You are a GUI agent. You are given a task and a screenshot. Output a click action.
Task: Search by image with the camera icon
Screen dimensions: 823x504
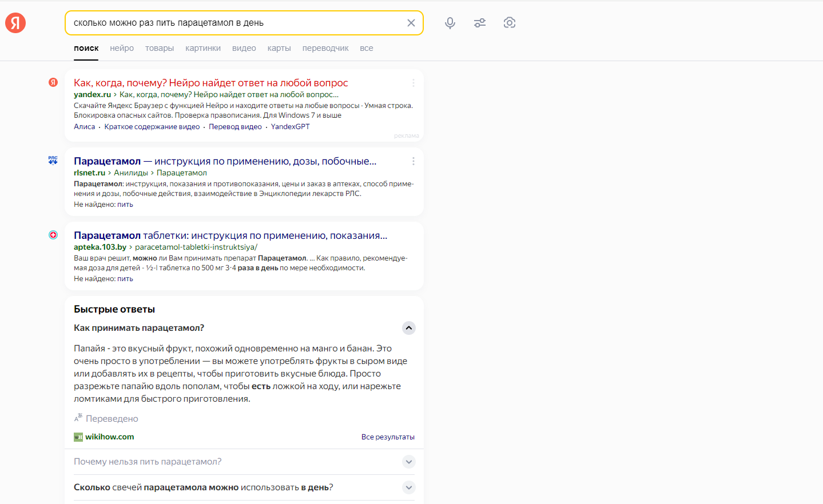pyautogui.click(x=510, y=23)
